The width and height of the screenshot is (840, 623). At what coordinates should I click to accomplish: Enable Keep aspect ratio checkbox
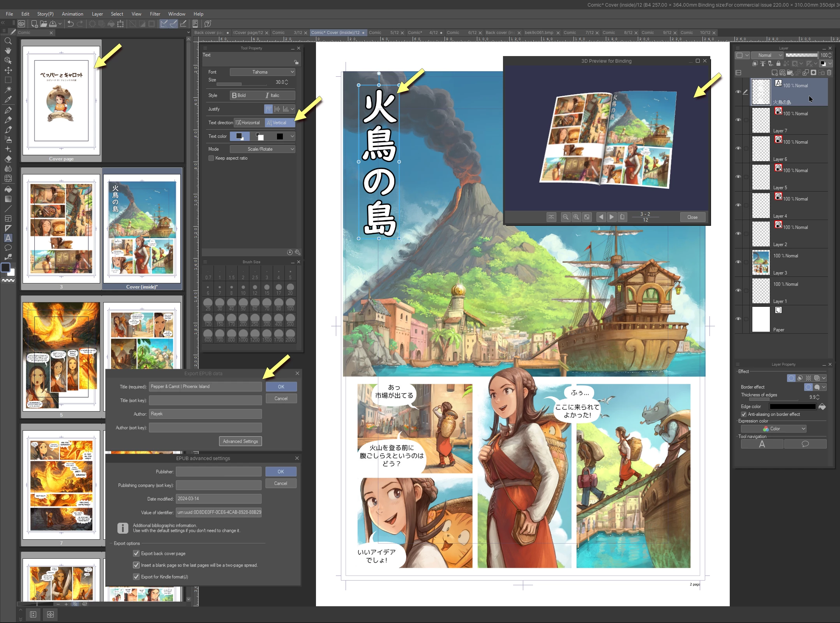211,158
